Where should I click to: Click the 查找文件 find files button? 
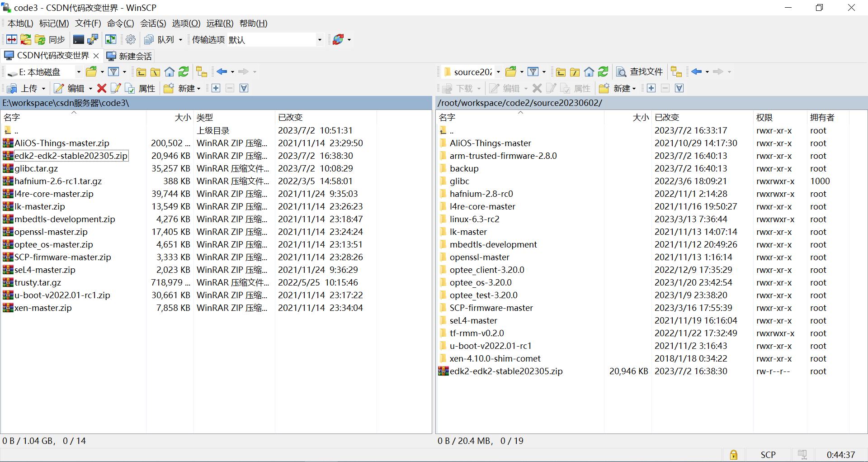(x=640, y=72)
